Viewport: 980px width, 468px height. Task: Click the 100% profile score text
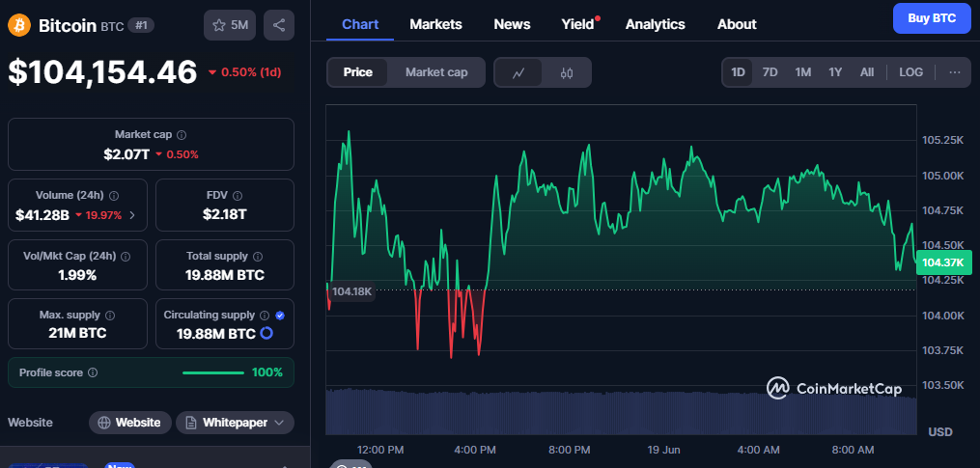[266, 373]
